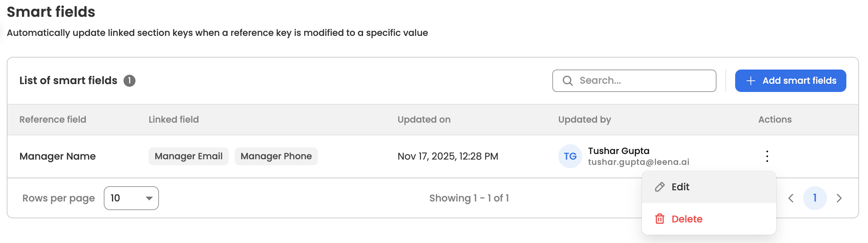Click the red trash icon
Screen dimensions: 868x243
(659, 219)
